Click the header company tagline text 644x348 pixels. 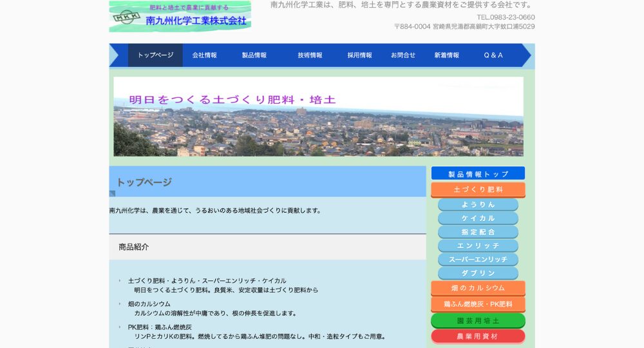(402, 5)
